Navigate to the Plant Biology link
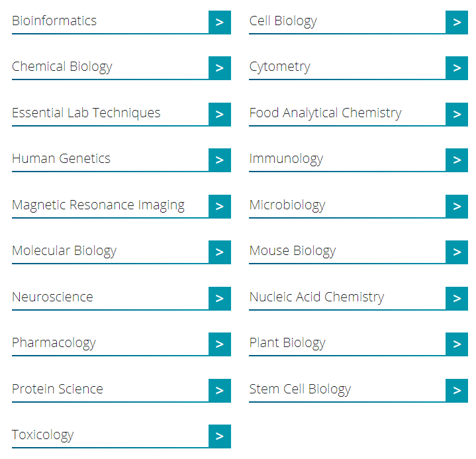 click(x=287, y=343)
